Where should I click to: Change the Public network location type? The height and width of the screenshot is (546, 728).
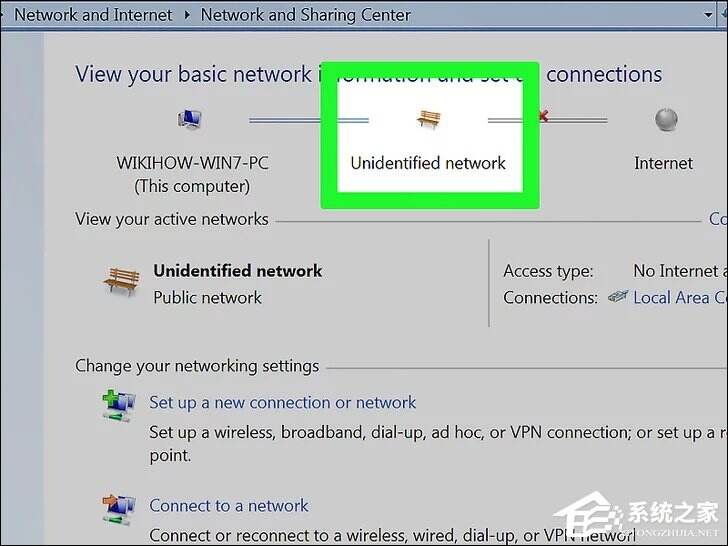click(207, 298)
